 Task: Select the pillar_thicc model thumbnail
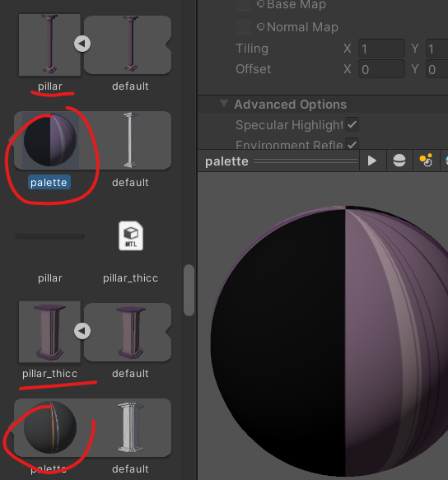pyautogui.click(x=50, y=332)
